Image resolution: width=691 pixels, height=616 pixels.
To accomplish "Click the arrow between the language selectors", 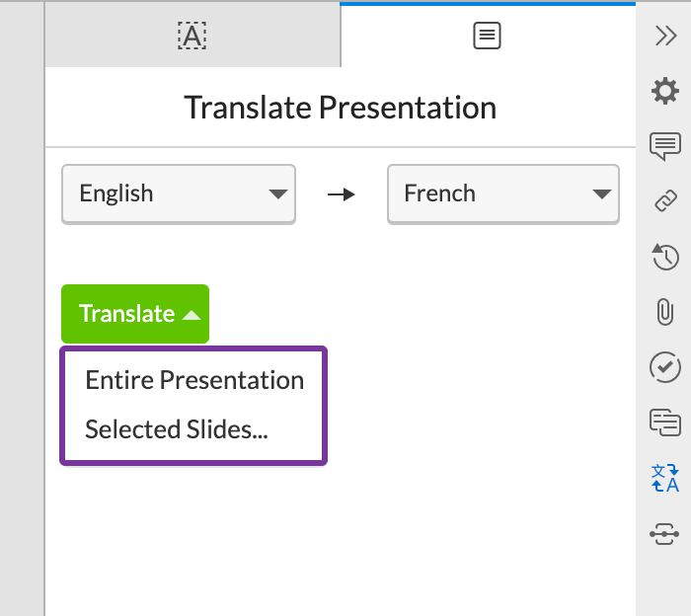I will (x=342, y=194).
